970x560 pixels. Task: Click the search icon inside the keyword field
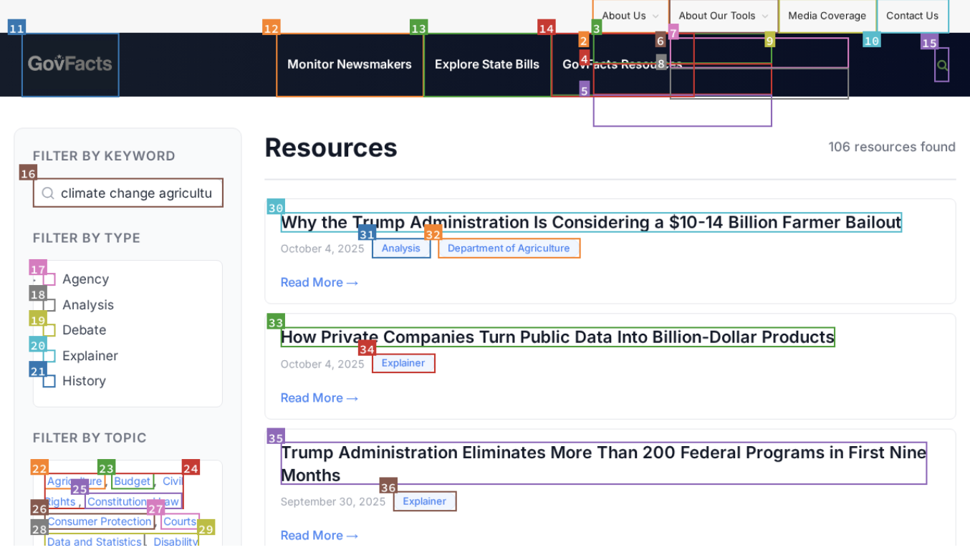[47, 193]
